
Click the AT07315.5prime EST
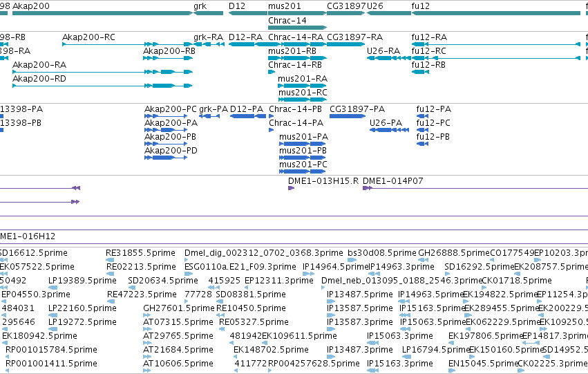pyautogui.click(x=147, y=329)
